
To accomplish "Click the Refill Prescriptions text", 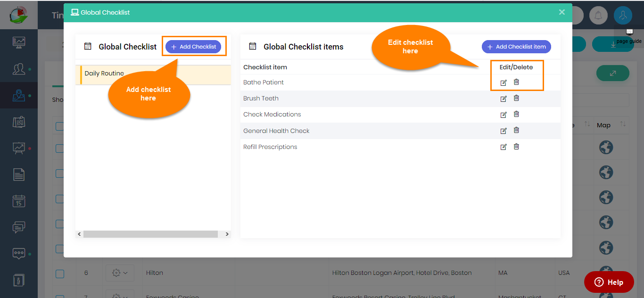I will tap(270, 147).
